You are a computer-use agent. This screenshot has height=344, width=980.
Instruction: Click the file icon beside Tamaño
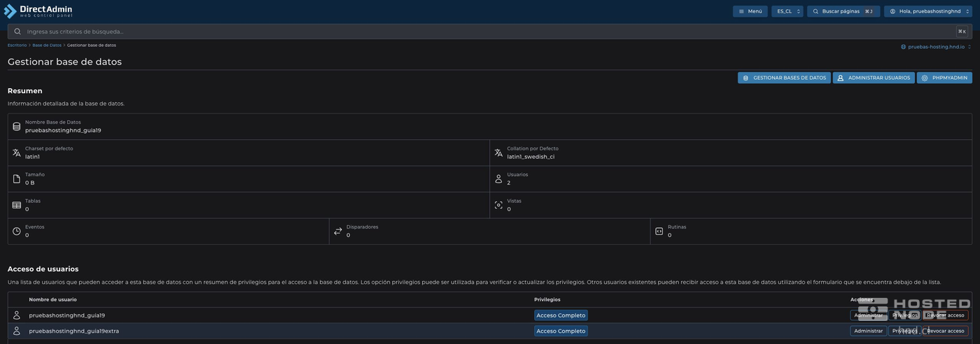point(17,179)
